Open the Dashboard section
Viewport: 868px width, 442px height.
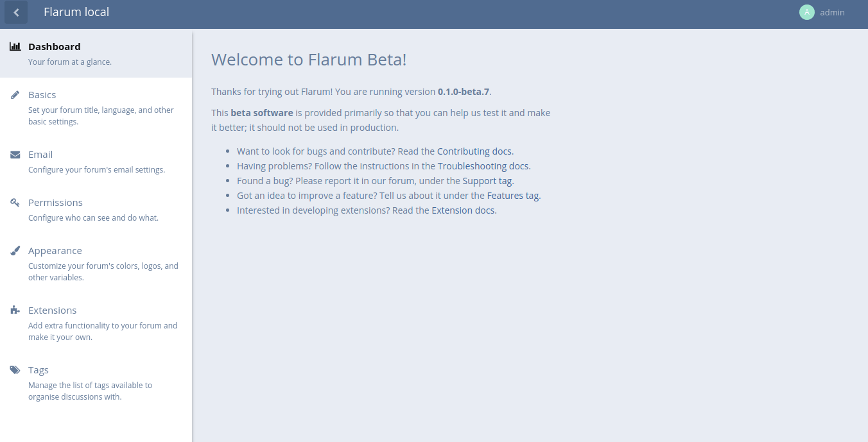point(96,54)
